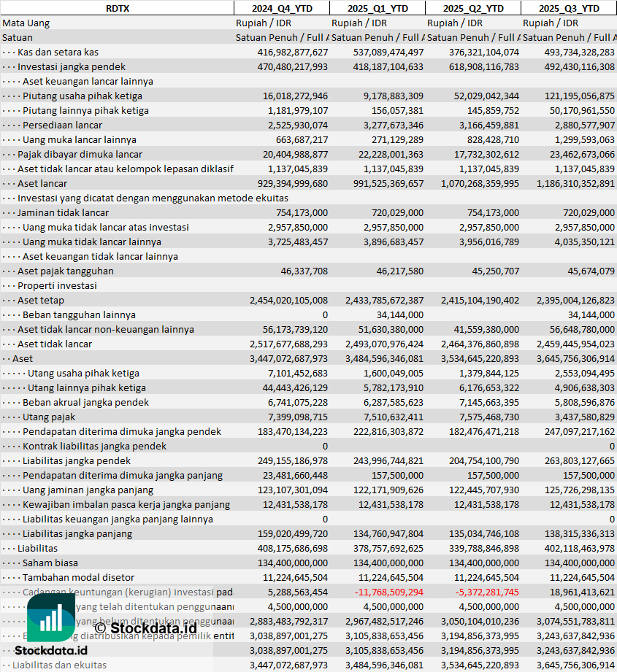Select 'Properti investasi' row label

[x=57, y=285]
